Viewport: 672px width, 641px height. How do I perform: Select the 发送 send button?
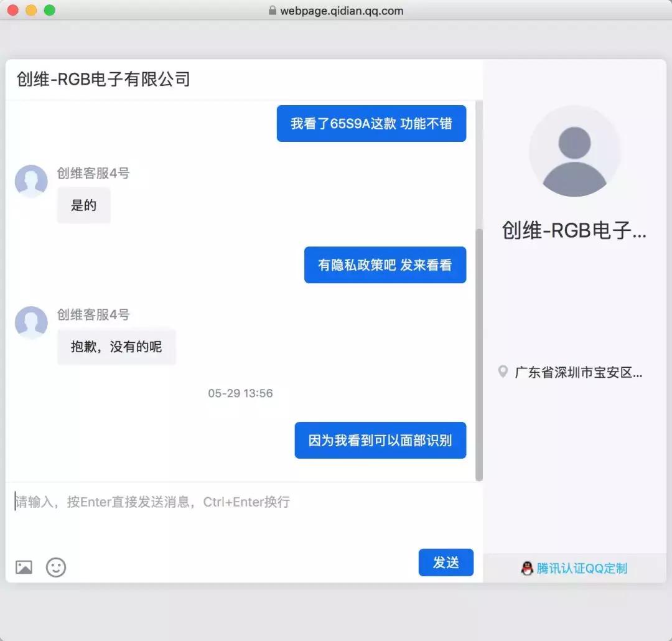[446, 563]
